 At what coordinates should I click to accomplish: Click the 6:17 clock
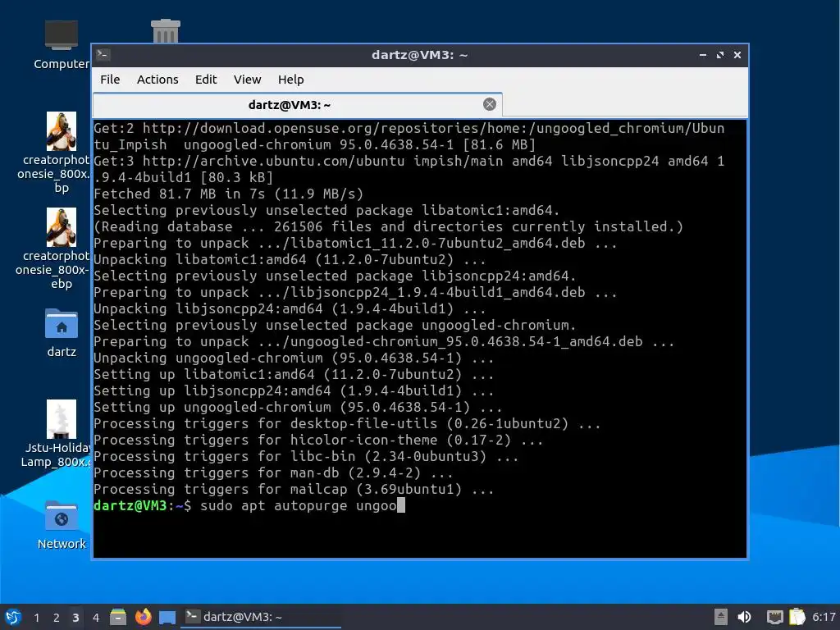point(824,617)
